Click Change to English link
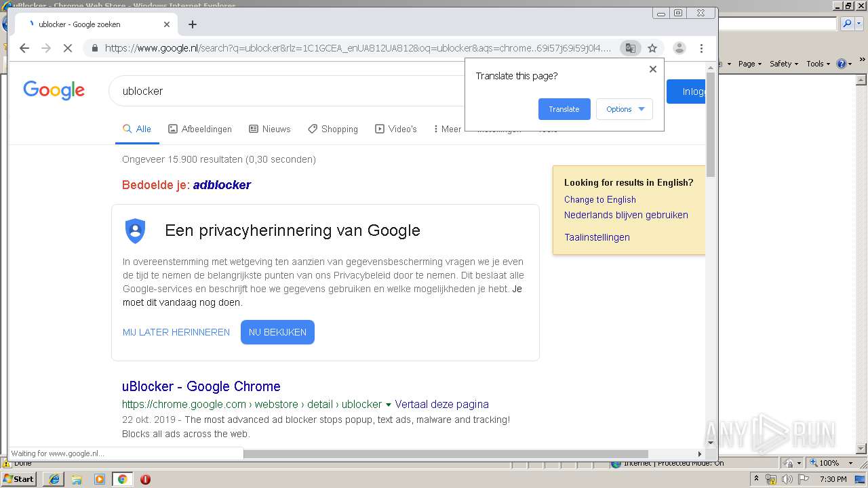This screenshot has height=488, width=868. point(600,199)
